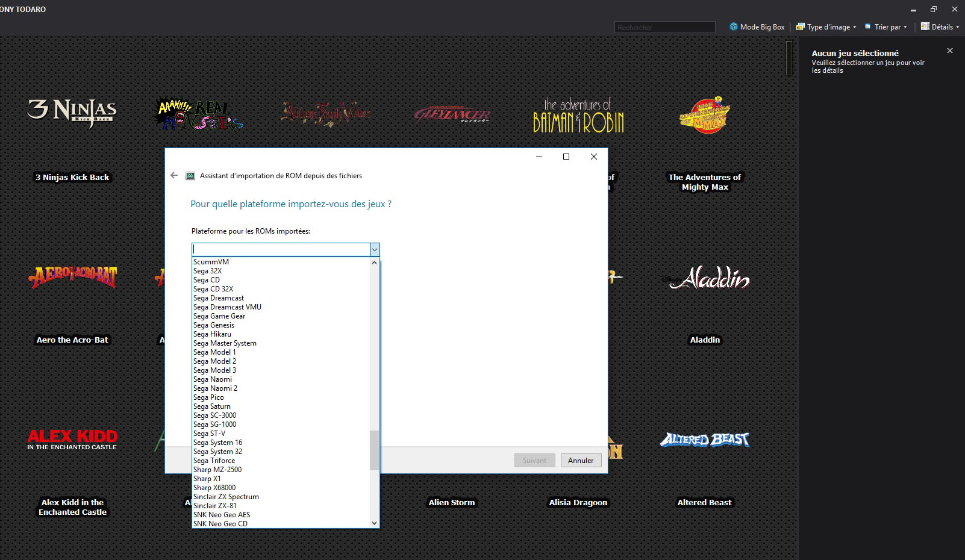Select Sega CD platform
Viewport: 965px width, 560px height.
281,280
